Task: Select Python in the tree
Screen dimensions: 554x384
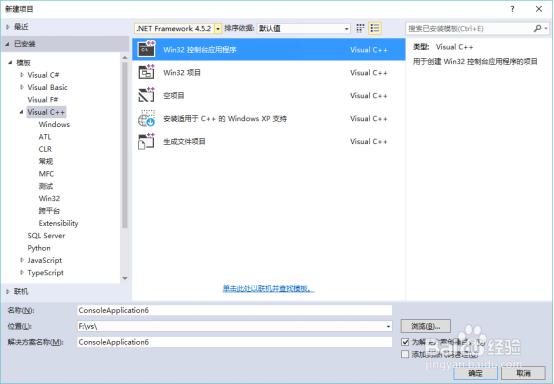Action: coord(39,248)
